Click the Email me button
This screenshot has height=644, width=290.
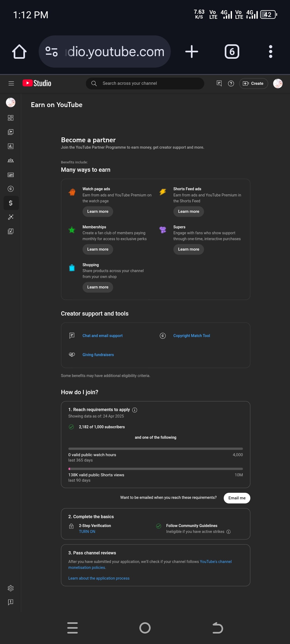click(237, 498)
